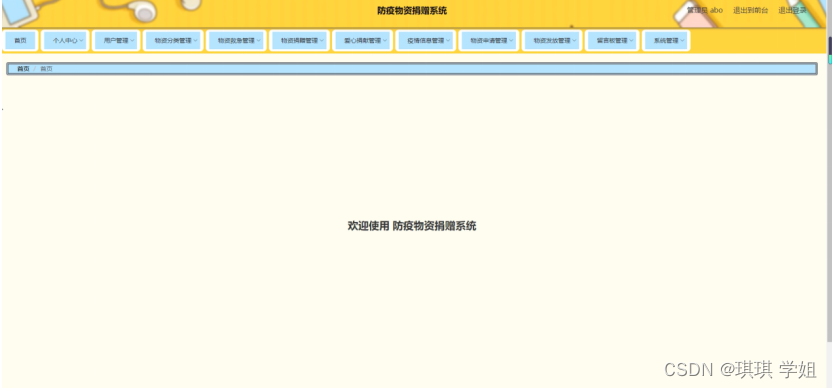Click the 退出到前台 link in the header
This screenshot has width=832, height=388.
[750, 10]
